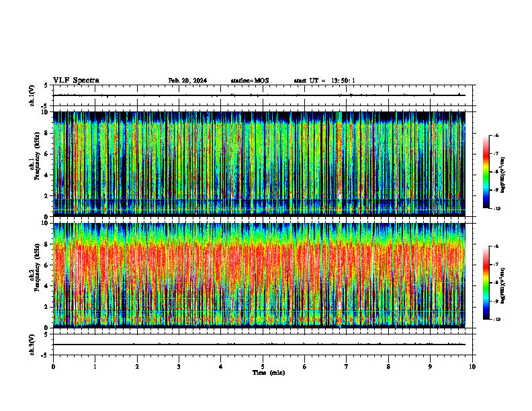Click the ch.1 frequency tick label "4"
The width and height of the screenshot is (532, 411).
point(48,175)
